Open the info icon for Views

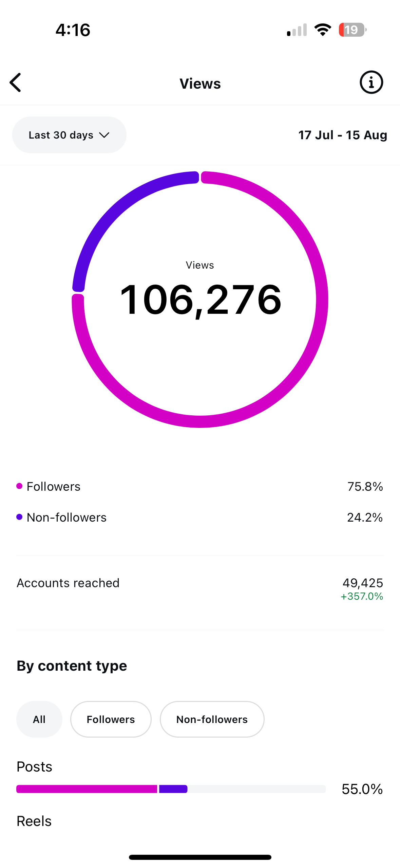(371, 83)
